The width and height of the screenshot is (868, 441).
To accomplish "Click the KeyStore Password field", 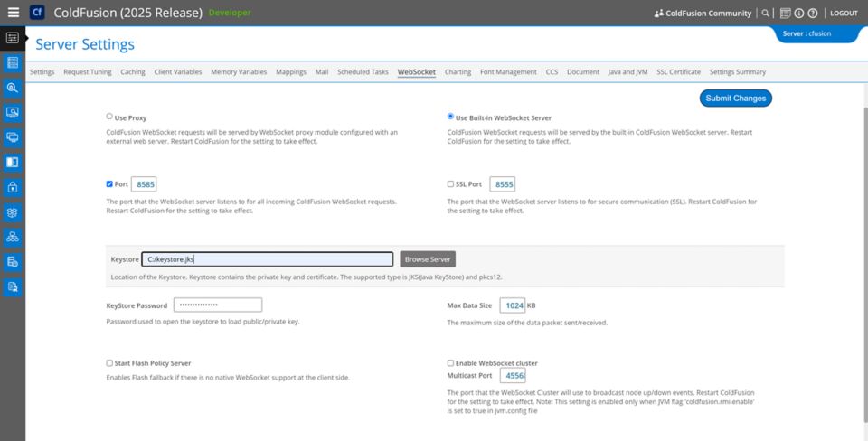I will pos(217,305).
